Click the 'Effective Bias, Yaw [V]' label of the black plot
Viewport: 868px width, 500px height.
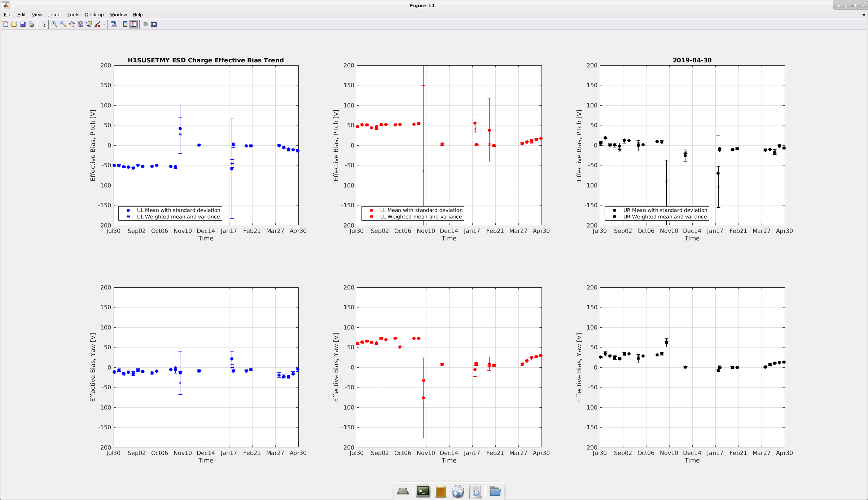tap(579, 367)
